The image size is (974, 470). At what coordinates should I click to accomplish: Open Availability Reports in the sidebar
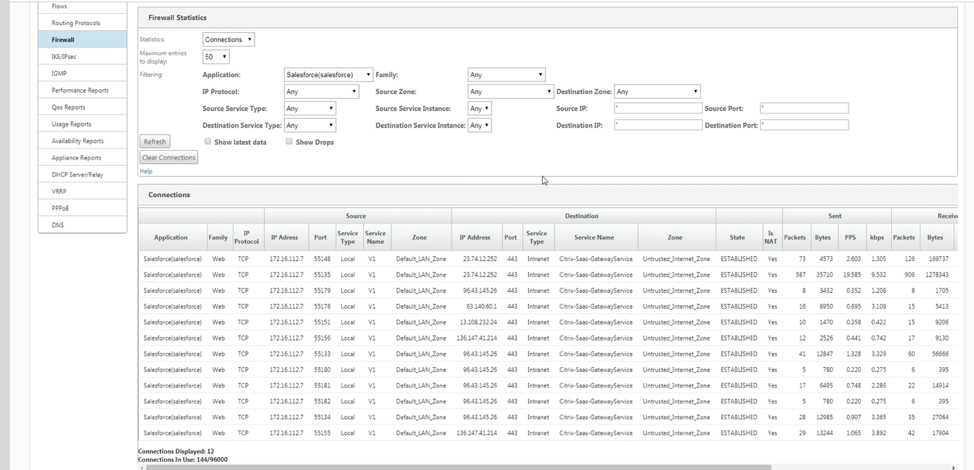coord(82,141)
